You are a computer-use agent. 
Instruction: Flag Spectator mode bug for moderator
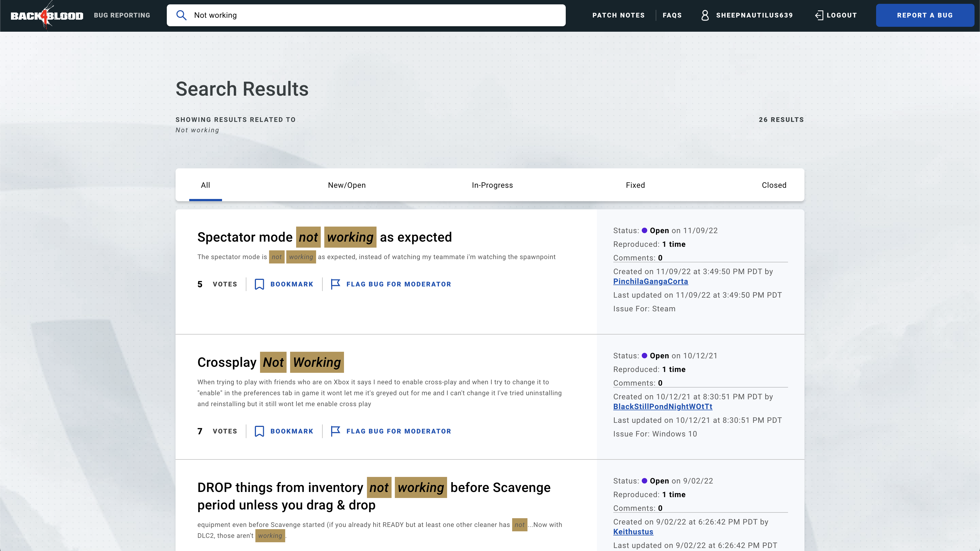point(391,284)
